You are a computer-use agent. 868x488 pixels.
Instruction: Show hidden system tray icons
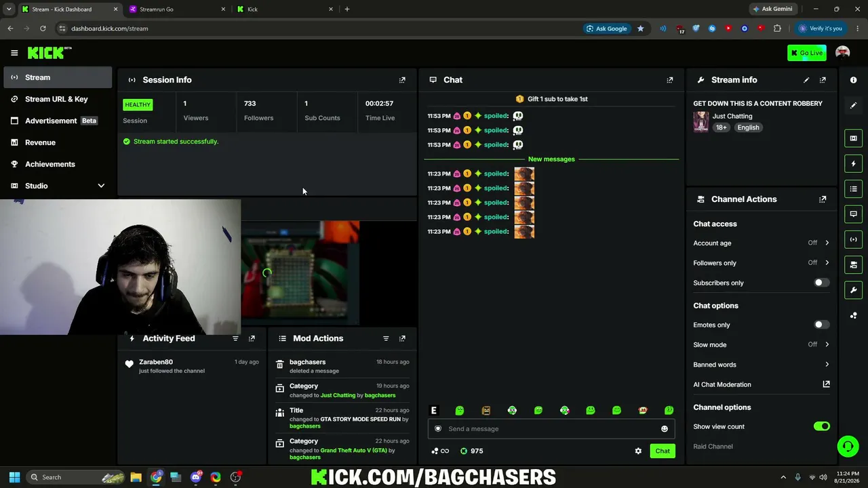pyautogui.click(x=783, y=477)
